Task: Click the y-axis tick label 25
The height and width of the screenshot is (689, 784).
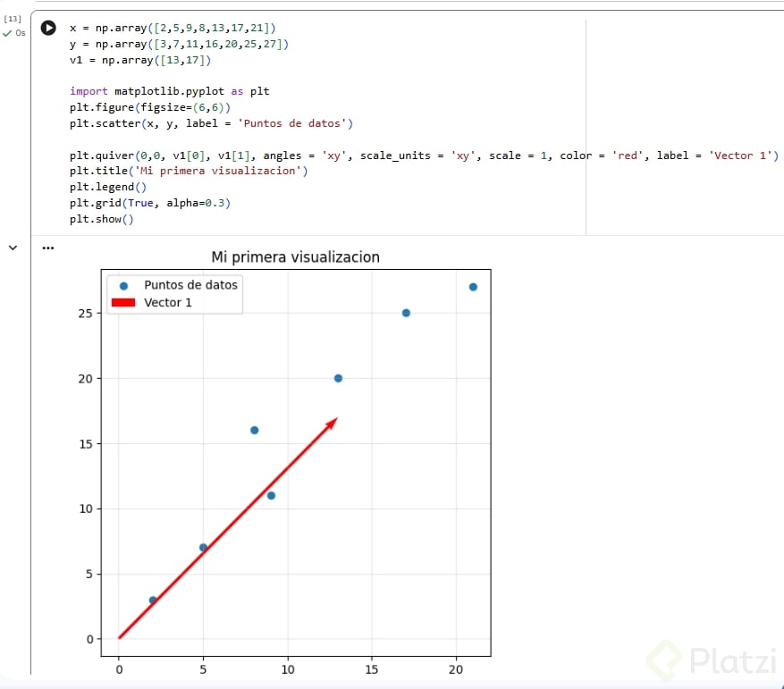Action: (x=86, y=314)
